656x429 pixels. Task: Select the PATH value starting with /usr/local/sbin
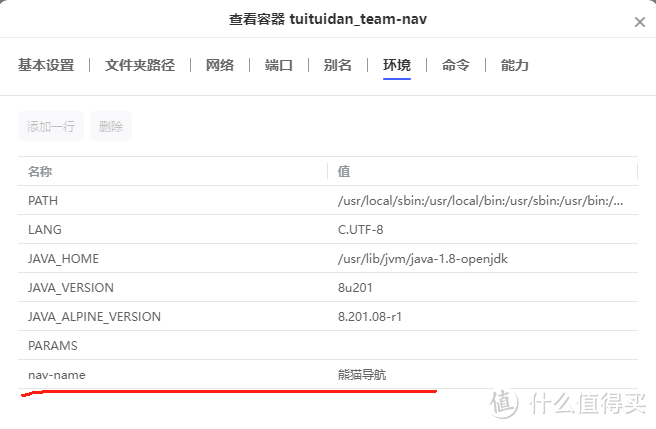(482, 200)
